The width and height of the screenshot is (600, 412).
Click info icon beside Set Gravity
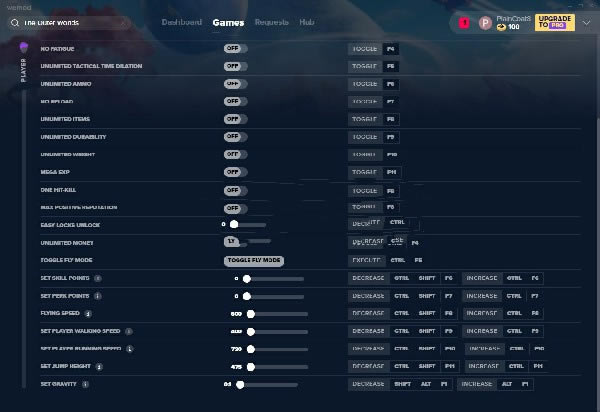point(85,383)
